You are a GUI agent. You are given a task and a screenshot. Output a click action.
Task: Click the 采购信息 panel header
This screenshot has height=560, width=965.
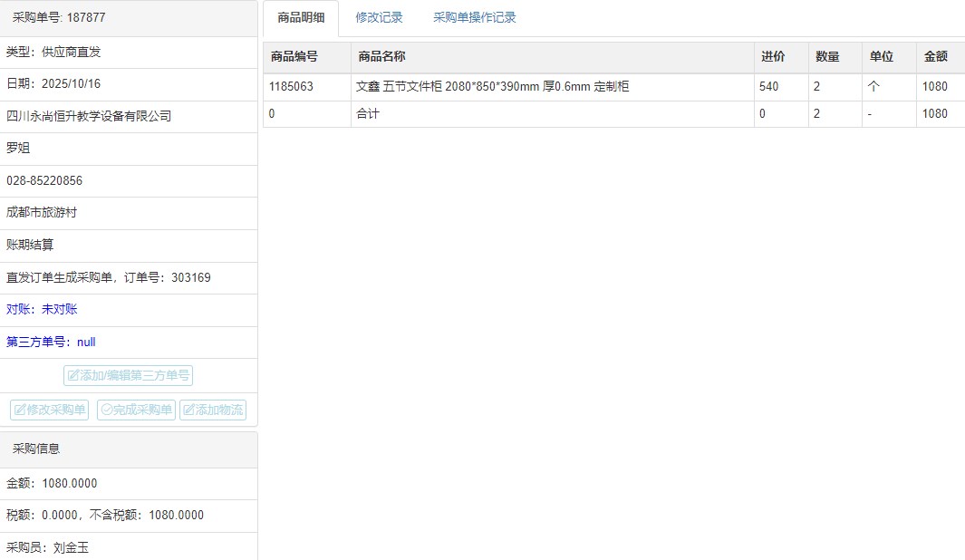pos(36,449)
